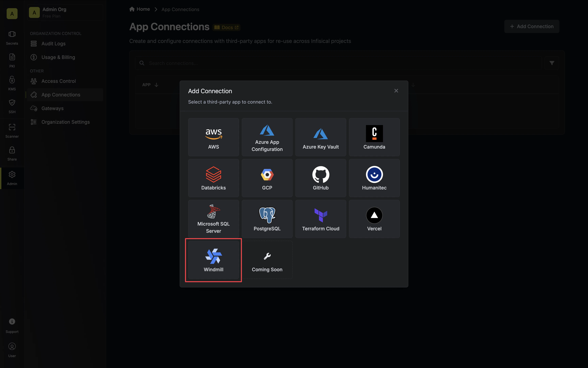Click the Coming Soon wrench tile

pos(267,260)
